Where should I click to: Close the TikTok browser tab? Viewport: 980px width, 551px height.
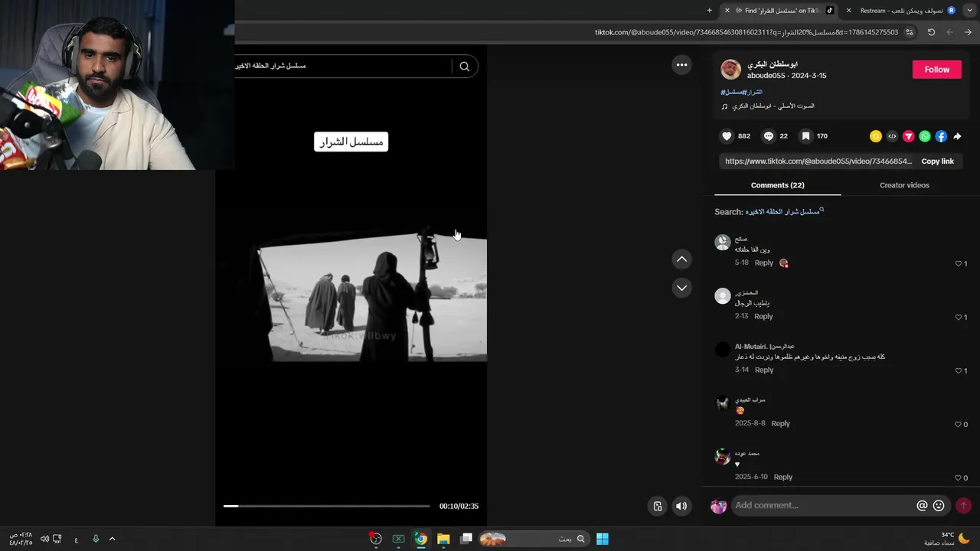[726, 11]
